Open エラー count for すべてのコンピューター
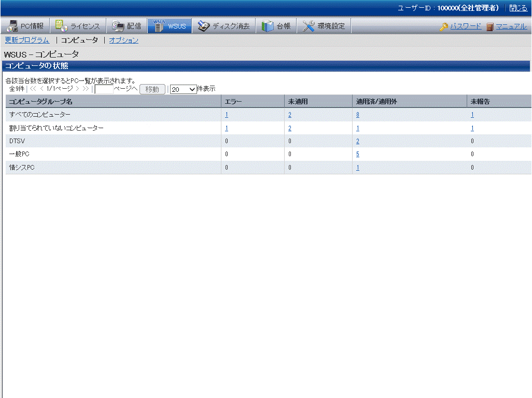The image size is (532, 398). [x=227, y=115]
